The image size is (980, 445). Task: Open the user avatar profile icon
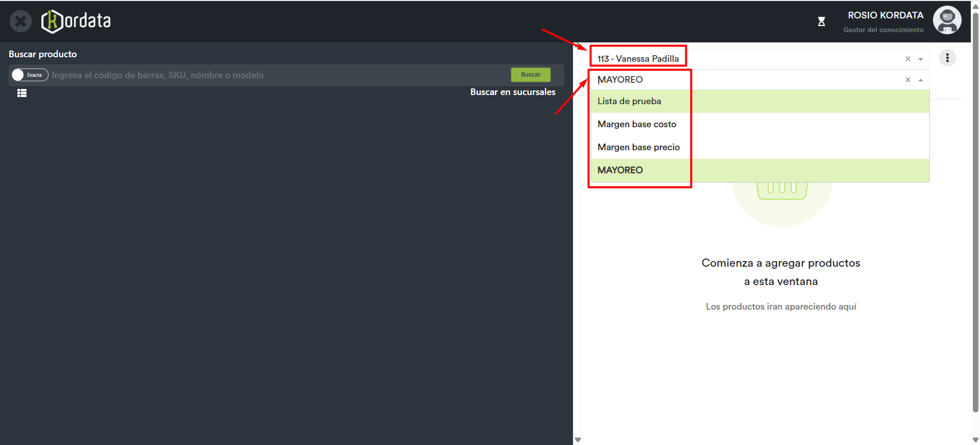click(x=947, y=20)
